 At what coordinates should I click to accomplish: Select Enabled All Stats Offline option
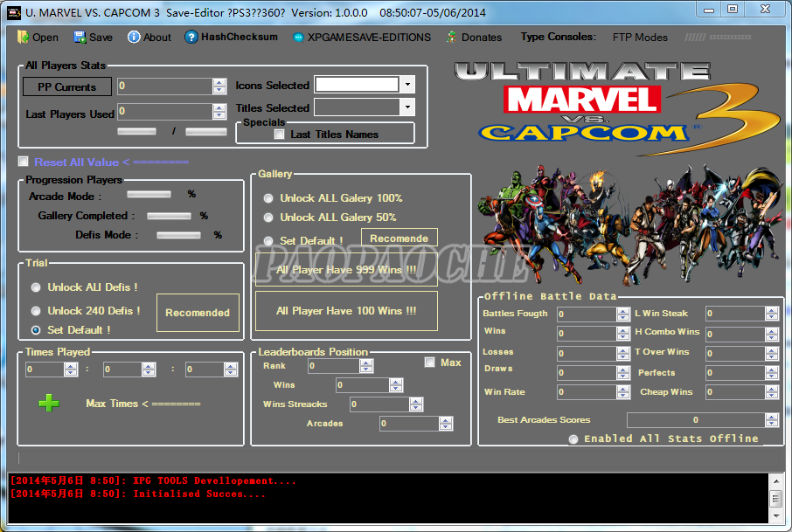(573, 439)
